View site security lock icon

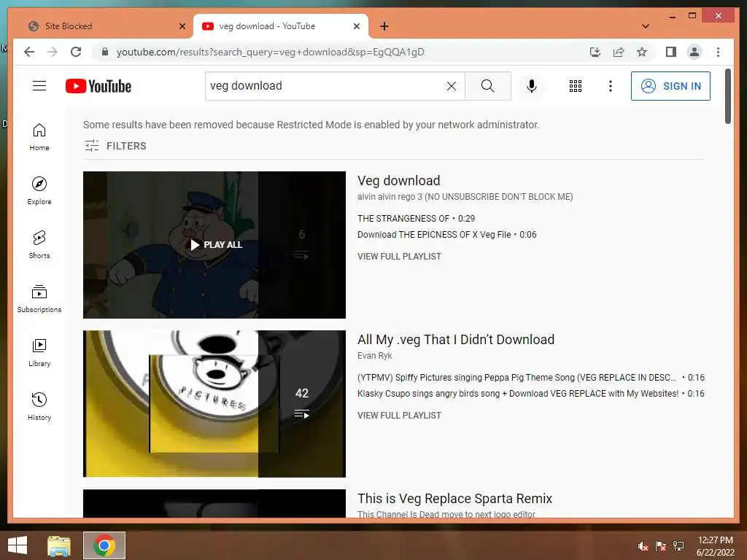105,52
